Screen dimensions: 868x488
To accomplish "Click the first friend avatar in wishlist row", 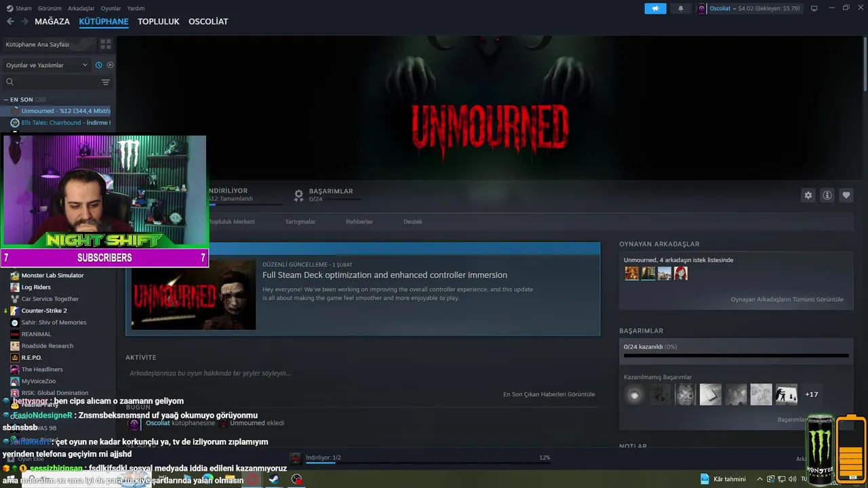I will 631,273.
